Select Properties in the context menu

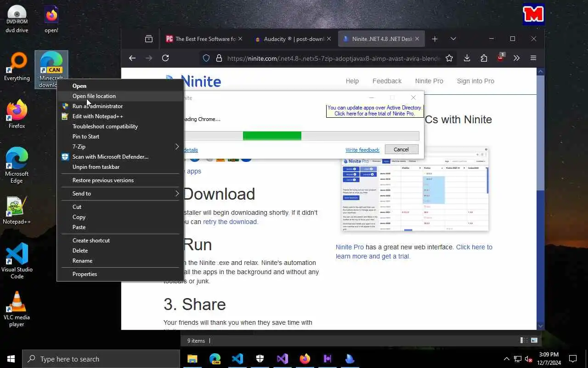click(120, 274)
